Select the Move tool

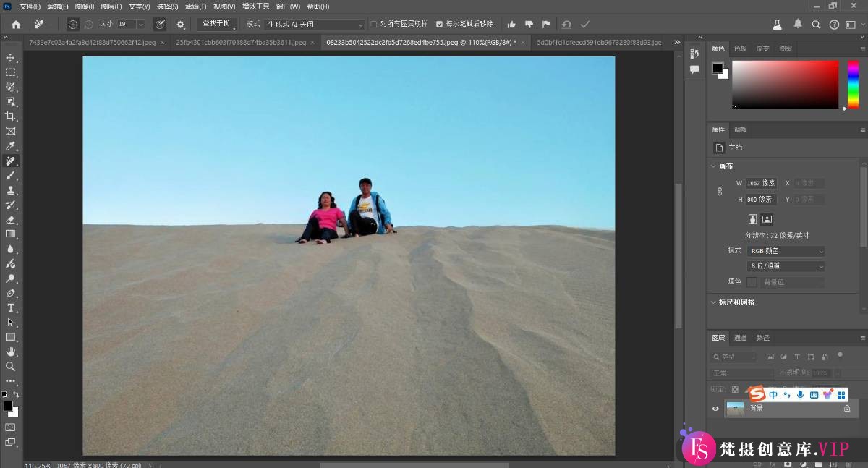[10, 57]
